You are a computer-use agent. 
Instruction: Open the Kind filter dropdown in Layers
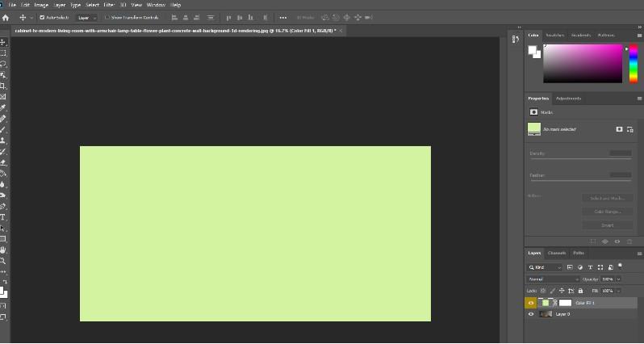tap(545, 267)
